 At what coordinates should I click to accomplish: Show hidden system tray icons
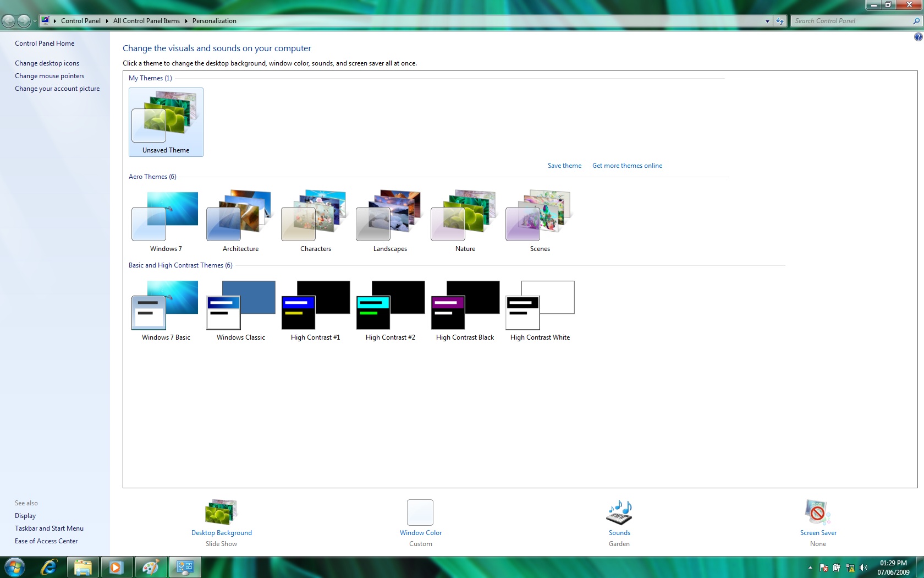pyautogui.click(x=810, y=568)
